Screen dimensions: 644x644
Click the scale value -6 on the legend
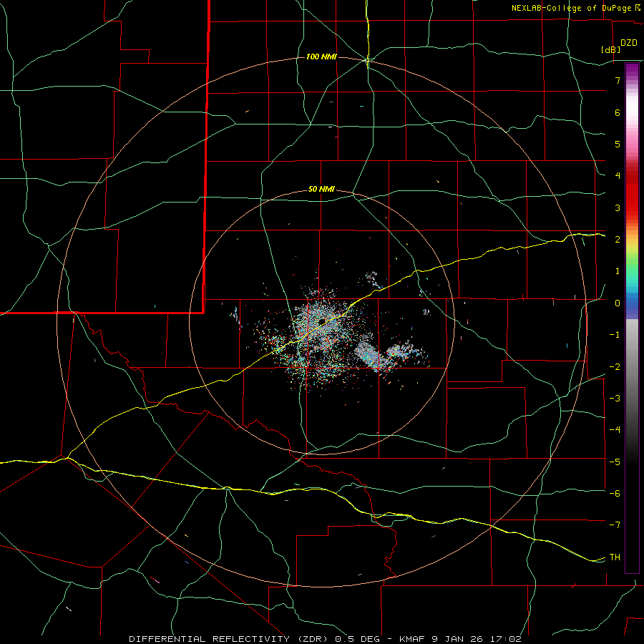tap(615, 494)
